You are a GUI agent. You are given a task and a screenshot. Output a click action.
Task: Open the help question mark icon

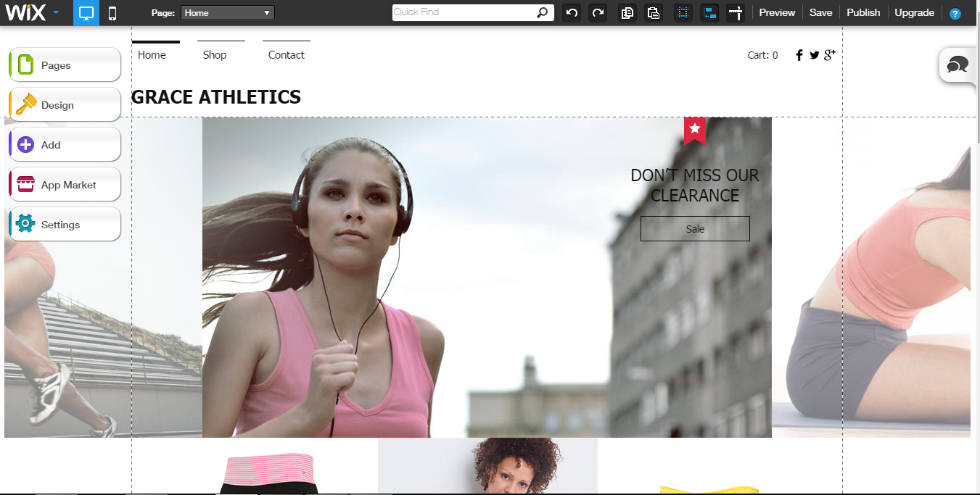955,14
